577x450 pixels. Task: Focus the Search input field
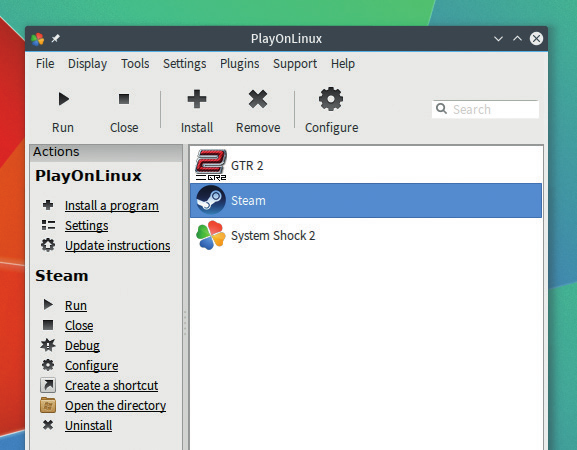coord(485,109)
